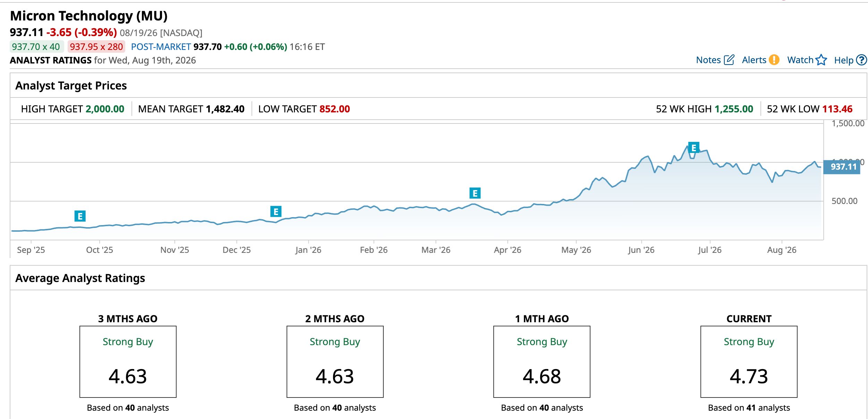Select the 2 MTHS AGO rating box
This screenshot has width=868, height=419.
pyautogui.click(x=335, y=362)
